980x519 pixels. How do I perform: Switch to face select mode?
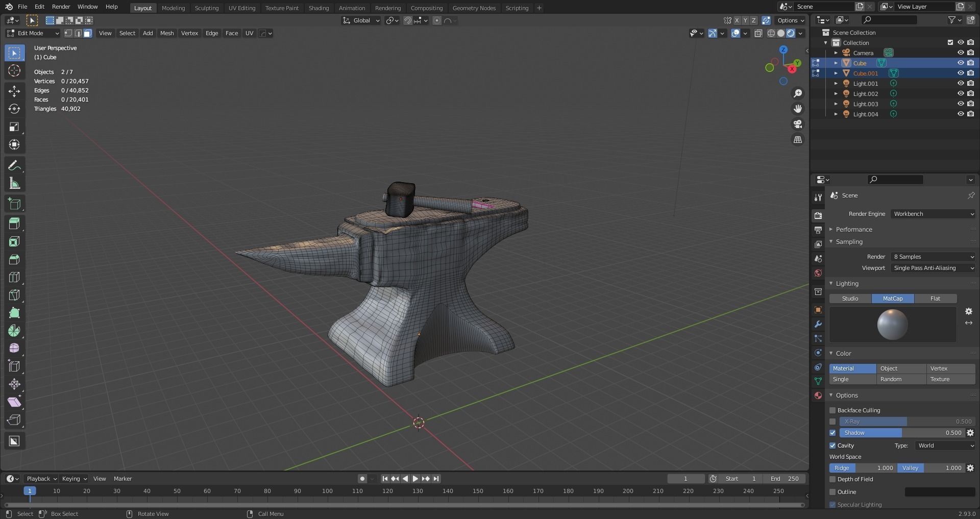point(88,33)
